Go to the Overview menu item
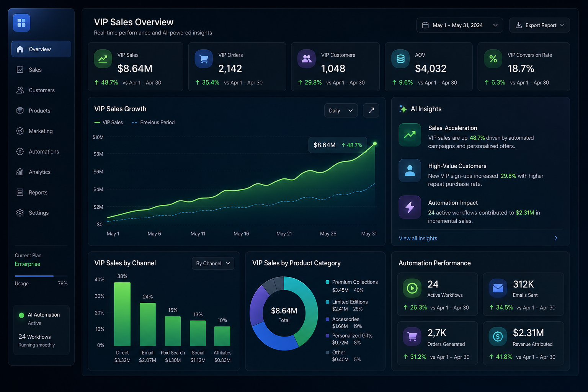Image resolution: width=588 pixels, height=392 pixels. coord(41,49)
